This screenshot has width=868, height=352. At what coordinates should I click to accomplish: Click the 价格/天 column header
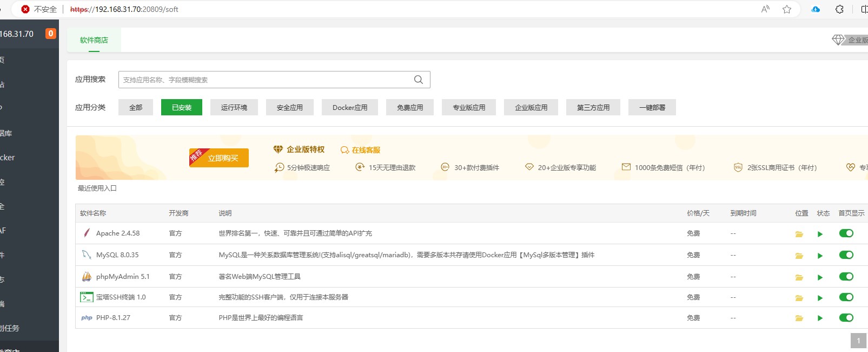coord(698,213)
